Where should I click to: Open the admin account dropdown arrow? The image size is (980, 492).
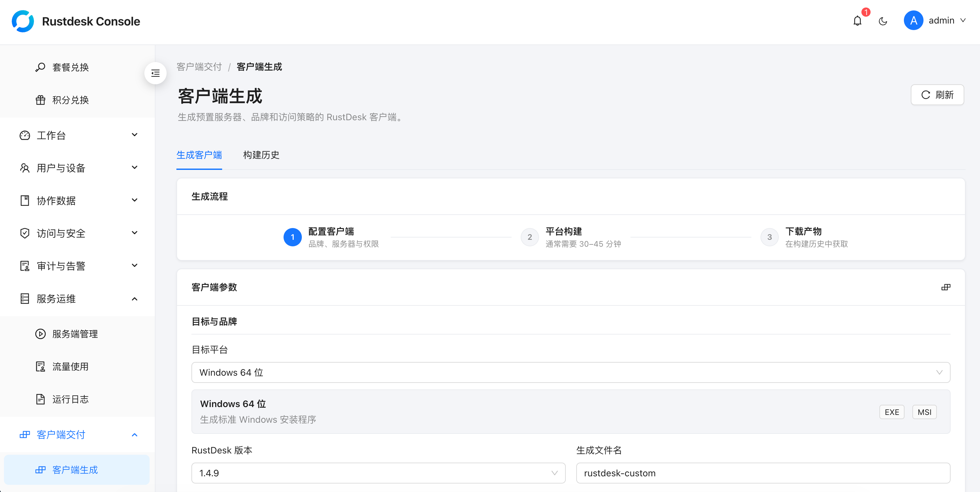[x=963, y=21]
